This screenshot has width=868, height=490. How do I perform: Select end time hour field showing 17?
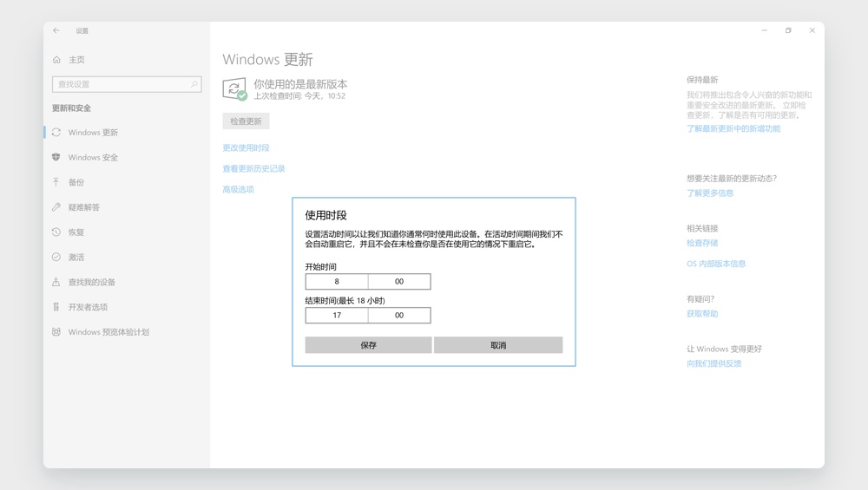(337, 315)
